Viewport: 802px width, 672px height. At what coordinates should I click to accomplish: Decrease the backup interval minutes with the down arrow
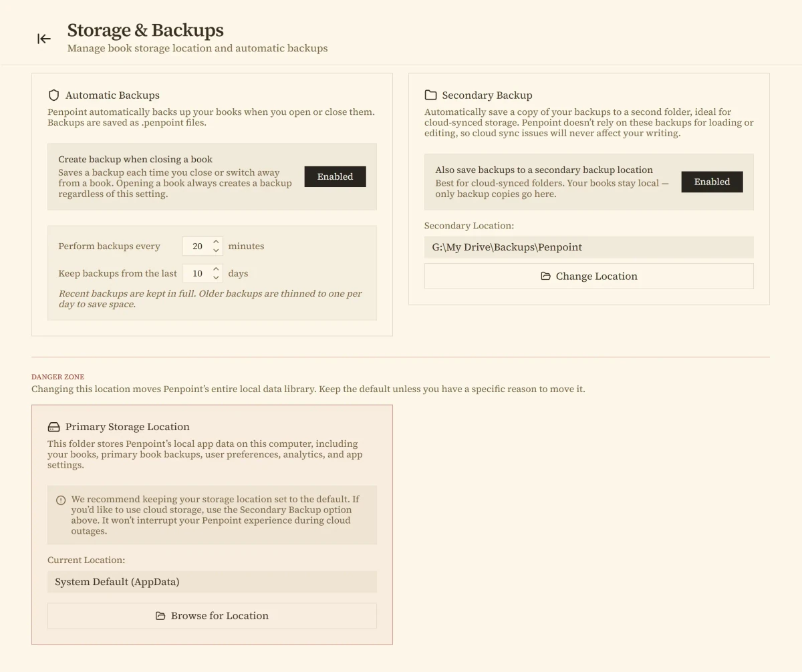[216, 250]
